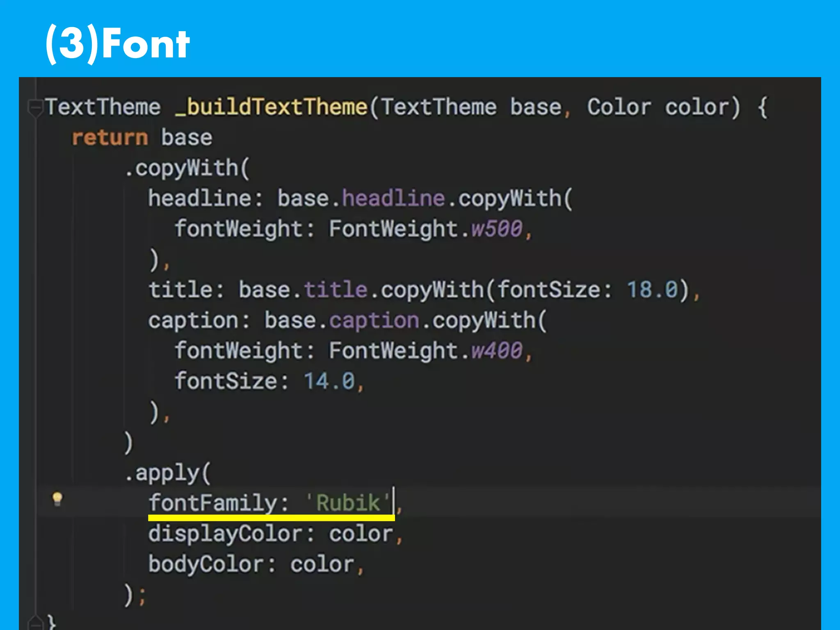This screenshot has width=840, height=630.
Task: Click the fontFamily parameter label
Action: pos(212,503)
